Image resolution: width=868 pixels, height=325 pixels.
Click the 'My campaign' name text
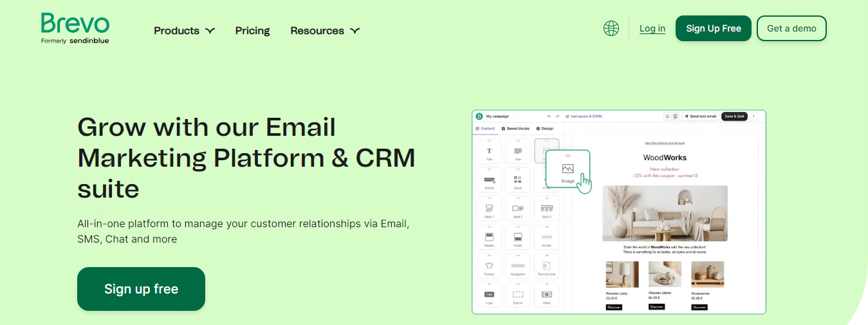pyautogui.click(x=497, y=116)
